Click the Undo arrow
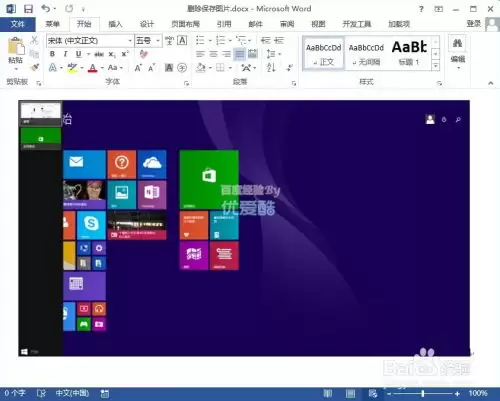 46,9
